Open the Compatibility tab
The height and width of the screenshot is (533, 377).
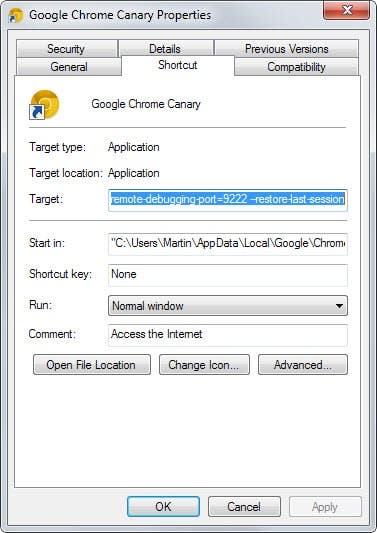pos(296,67)
